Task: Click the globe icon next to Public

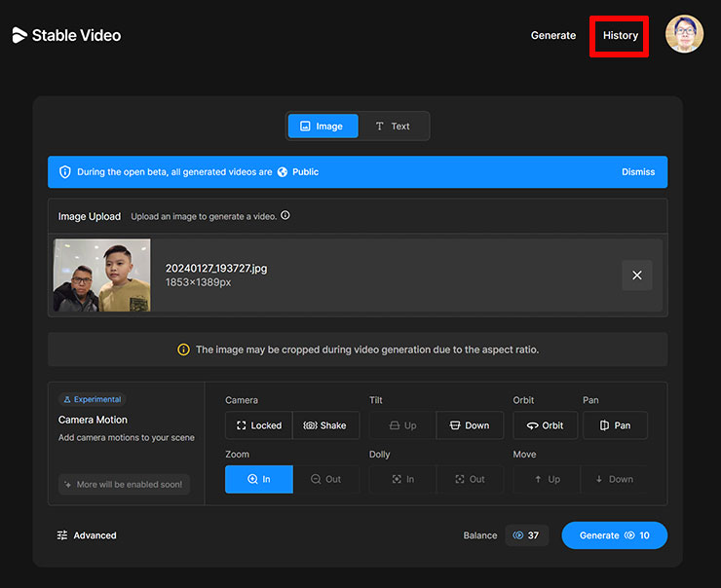Action: click(x=283, y=172)
